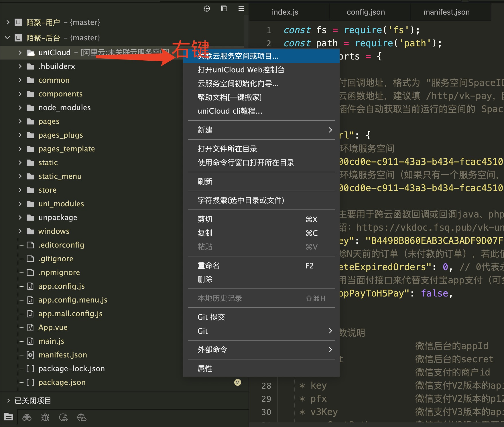Collapse all folders with the collapse icon
This screenshot has height=427, width=504.
(x=224, y=9)
